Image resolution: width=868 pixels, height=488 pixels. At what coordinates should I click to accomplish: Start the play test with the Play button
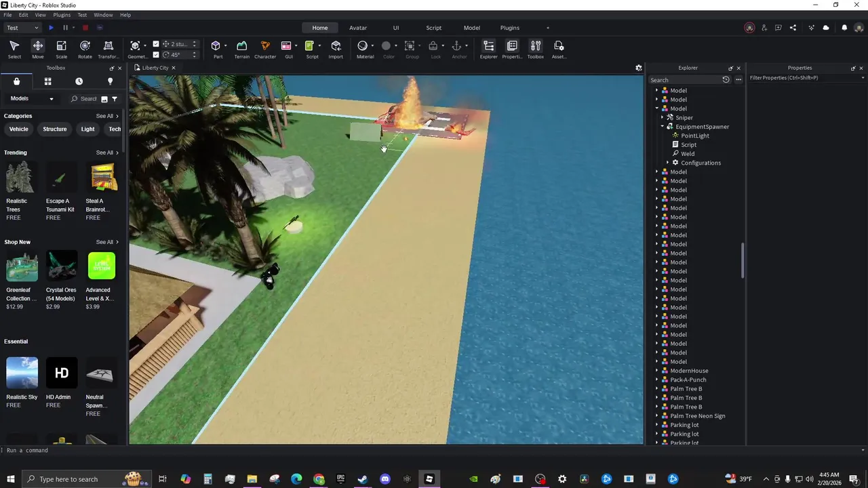point(51,28)
